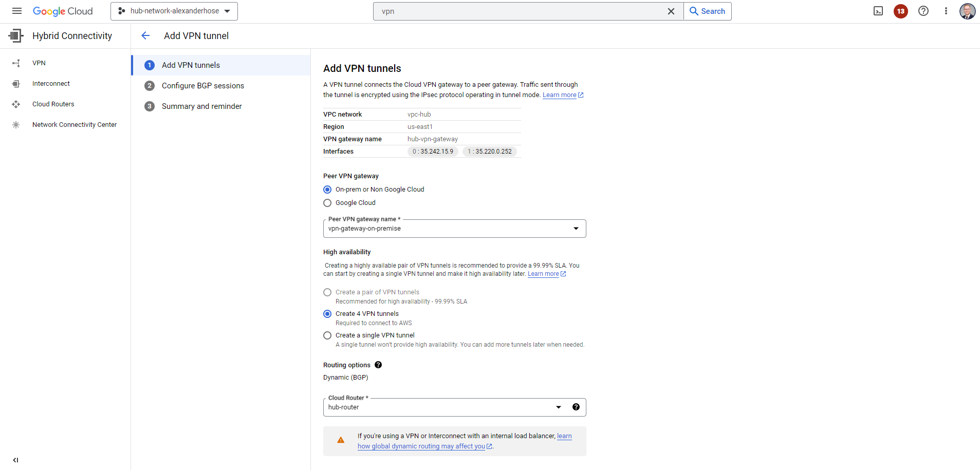Screen dimensions: 980x470
Task: Choose Create a single VPN tunnel
Action: coord(327,335)
